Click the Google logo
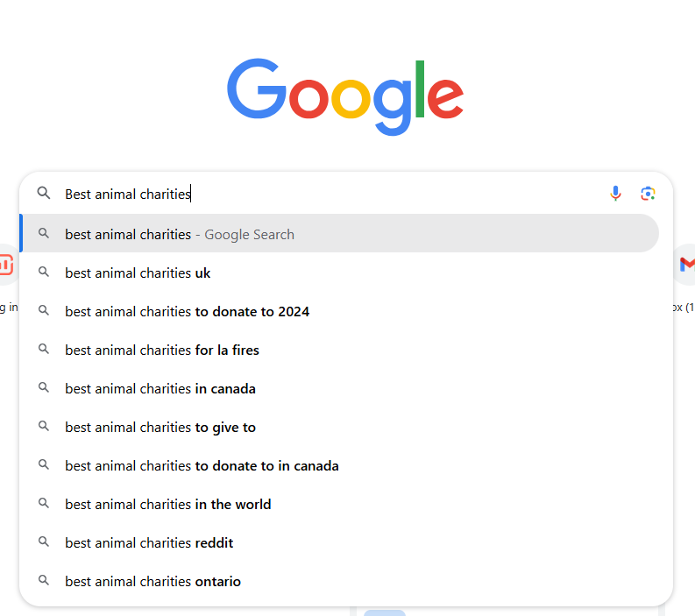 345,96
